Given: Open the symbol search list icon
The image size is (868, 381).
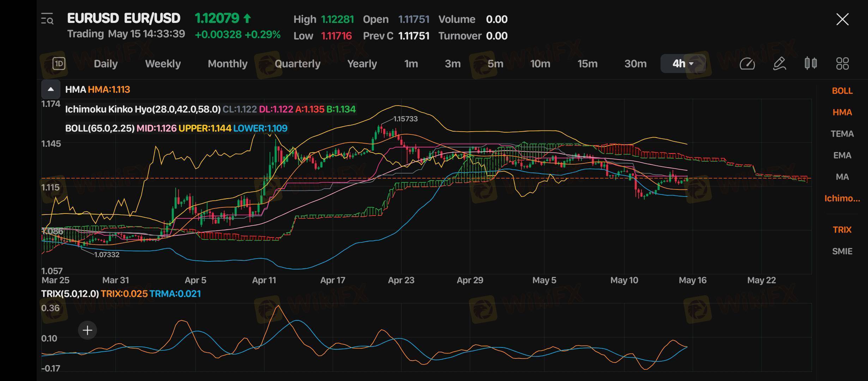Looking at the screenshot, I should tap(47, 19).
